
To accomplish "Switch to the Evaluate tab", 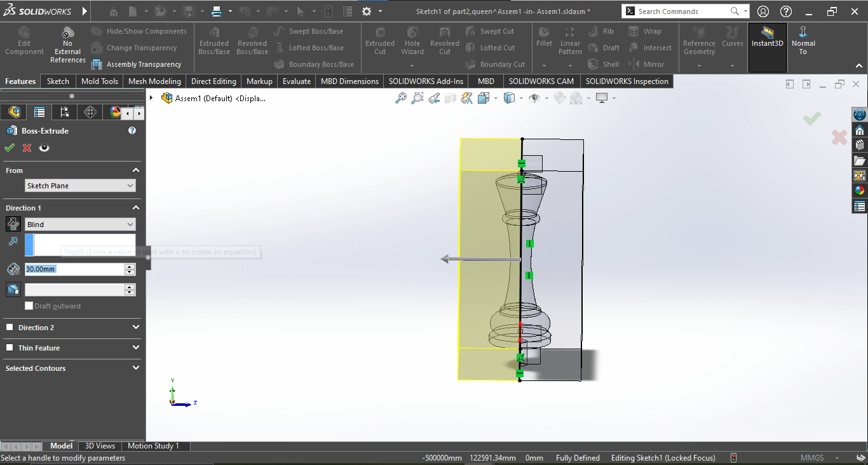I will pyautogui.click(x=297, y=81).
